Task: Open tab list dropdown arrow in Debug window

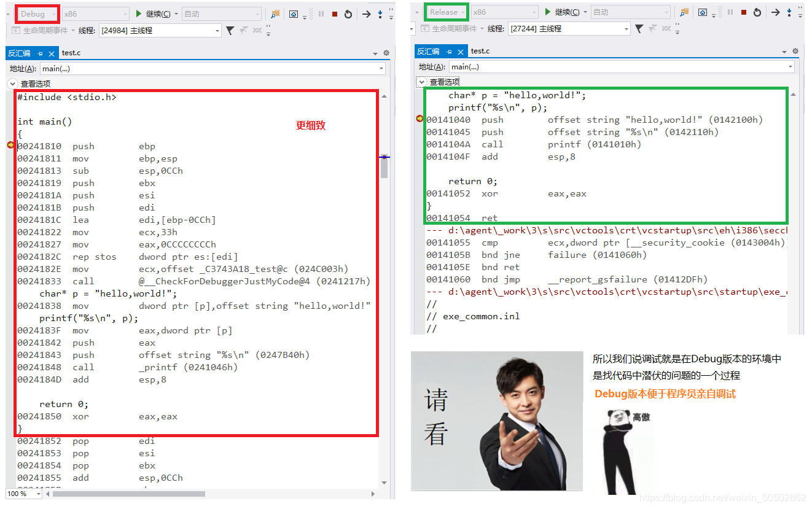Action: [x=375, y=54]
